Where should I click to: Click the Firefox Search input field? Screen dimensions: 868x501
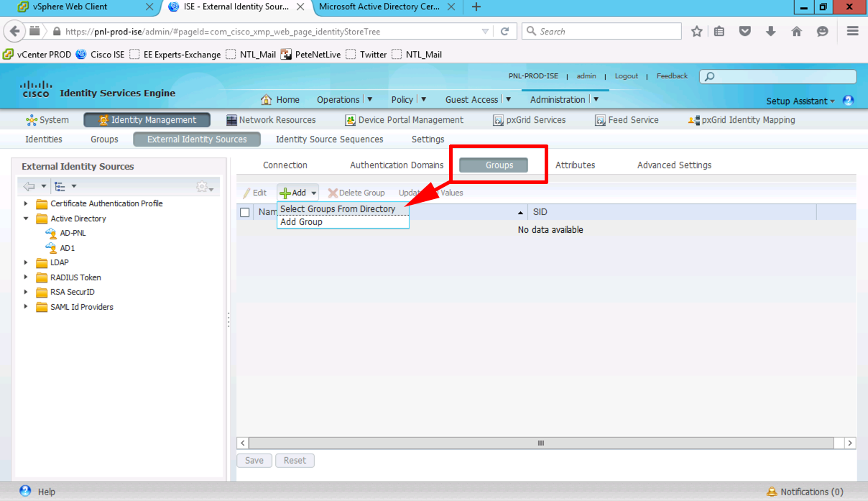(x=601, y=32)
